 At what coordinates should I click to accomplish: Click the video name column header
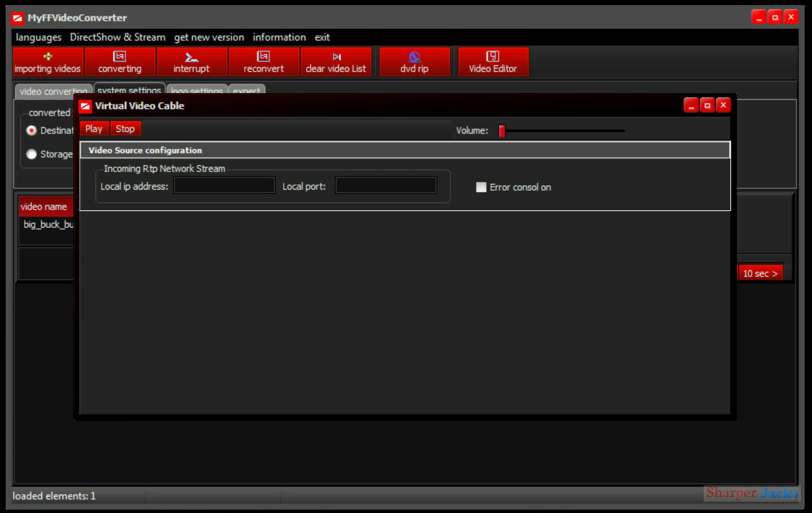[46, 207]
